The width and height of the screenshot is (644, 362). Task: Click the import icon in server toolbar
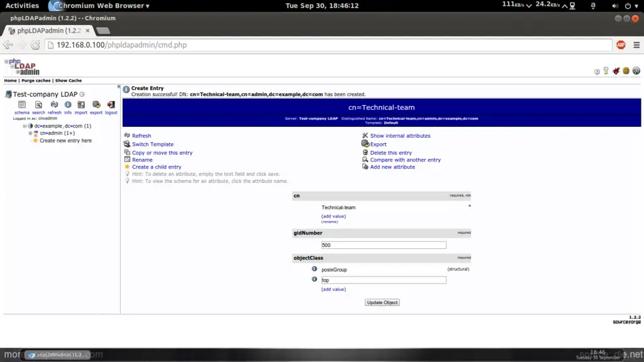[x=81, y=105]
